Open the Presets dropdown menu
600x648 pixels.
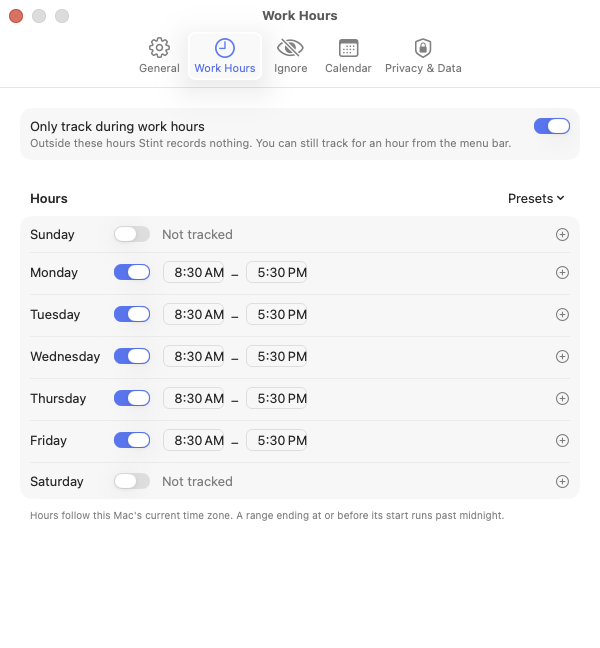pyautogui.click(x=536, y=198)
